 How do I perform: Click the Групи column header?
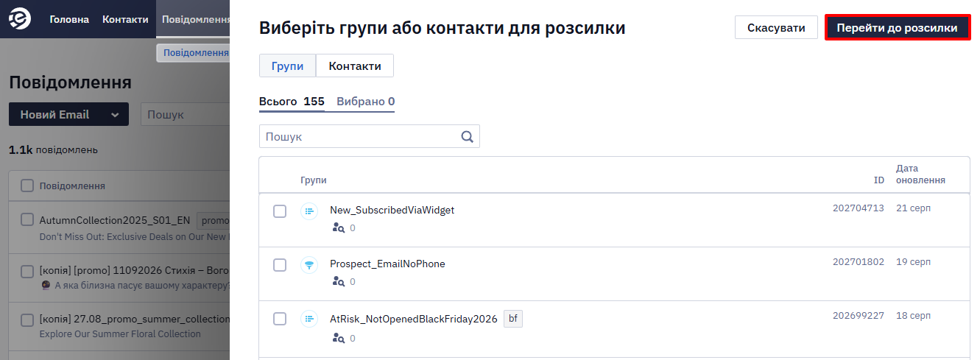[x=314, y=180]
